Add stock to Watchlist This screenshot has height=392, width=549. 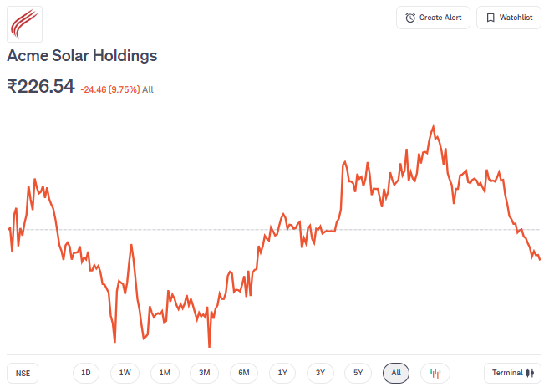pyautogui.click(x=508, y=18)
